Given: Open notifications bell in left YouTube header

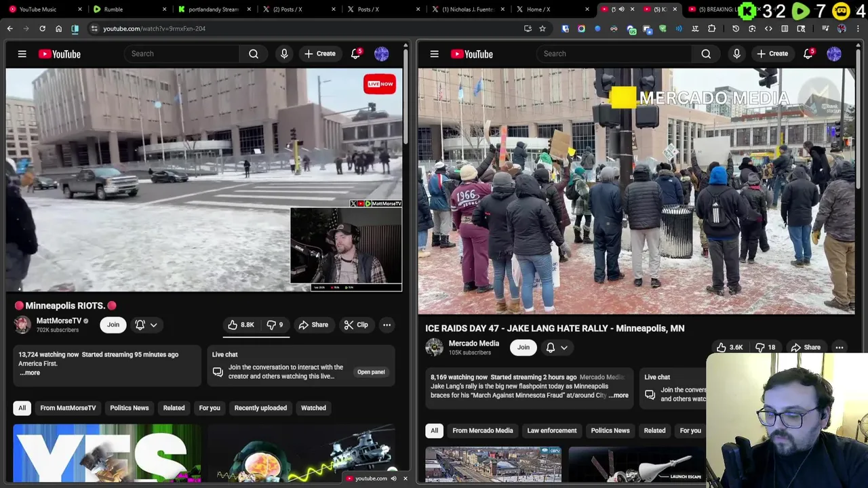Looking at the screenshot, I should coord(355,54).
